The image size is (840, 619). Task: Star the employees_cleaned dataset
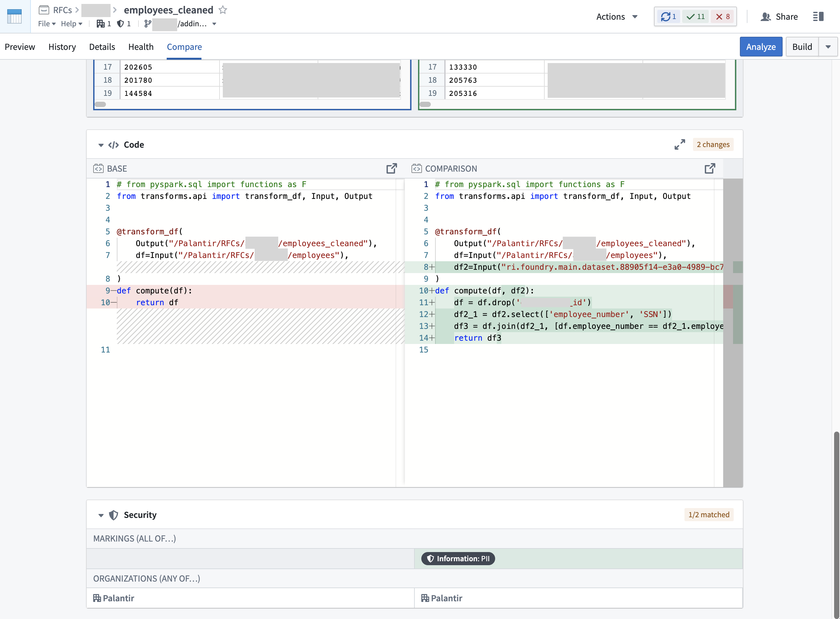click(x=223, y=10)
